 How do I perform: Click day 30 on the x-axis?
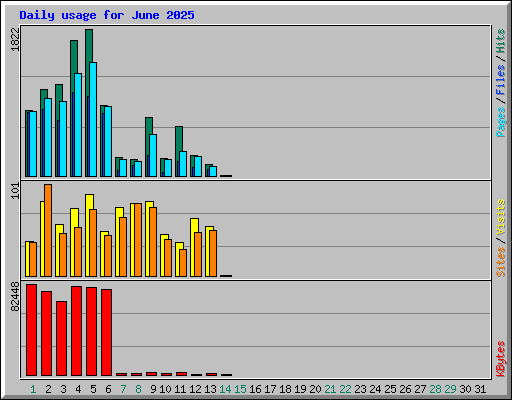coord(465,389)
